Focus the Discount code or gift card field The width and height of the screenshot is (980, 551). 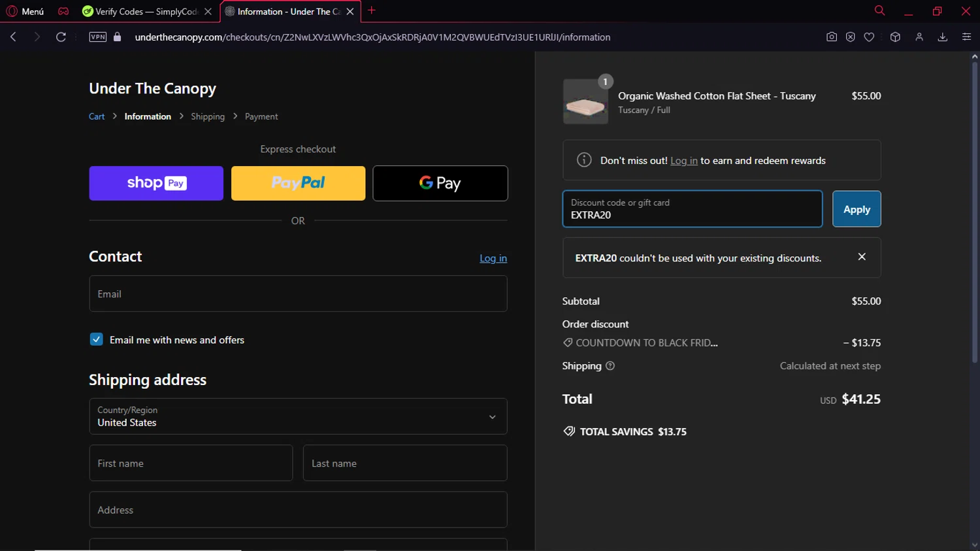coord(693,209)
